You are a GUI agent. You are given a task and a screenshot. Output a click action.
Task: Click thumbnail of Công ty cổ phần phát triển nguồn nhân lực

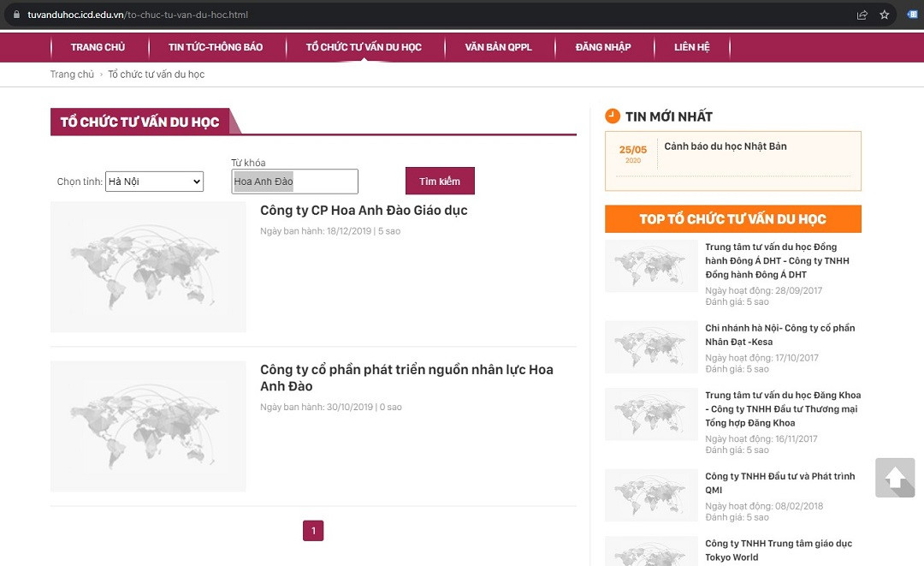[x=148, y=426]
